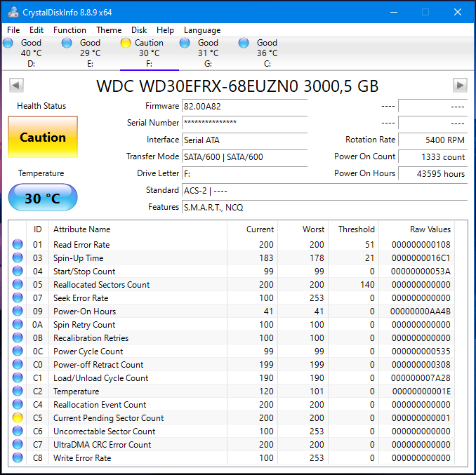Click the blue status orb for D: drive
The height and width of the screenshot is (475, 476).
pyautogui.click(x=8, y=43)
